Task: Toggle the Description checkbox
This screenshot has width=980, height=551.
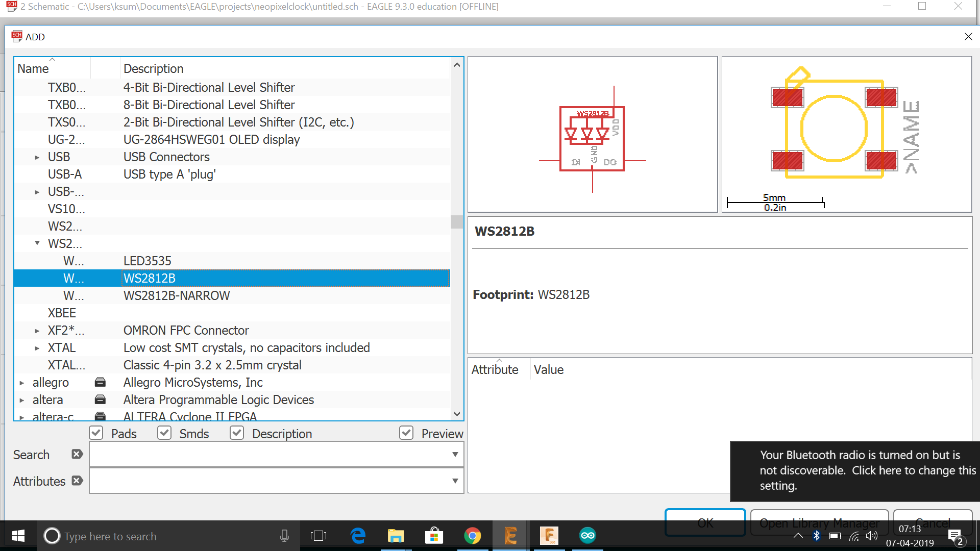Action: (237, 433)
